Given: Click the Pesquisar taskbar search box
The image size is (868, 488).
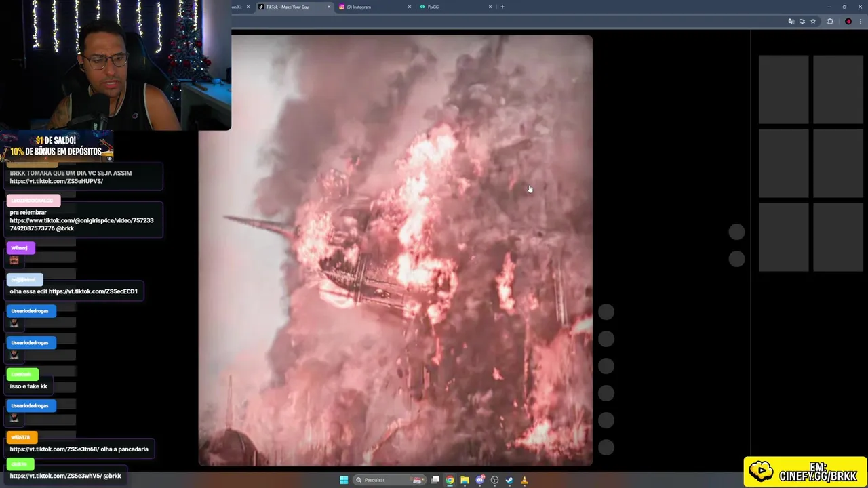Looking at the screenshot, I should click(x=390, y=480).
